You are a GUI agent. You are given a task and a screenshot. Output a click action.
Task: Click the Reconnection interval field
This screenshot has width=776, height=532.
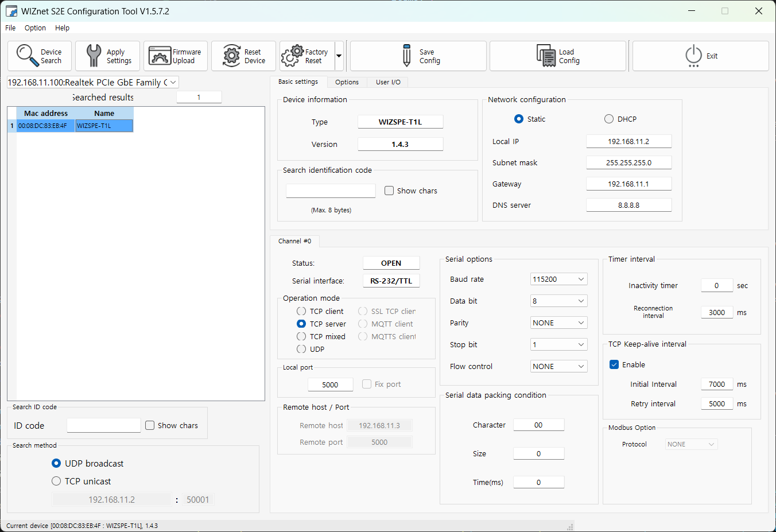tap(716, 312)
